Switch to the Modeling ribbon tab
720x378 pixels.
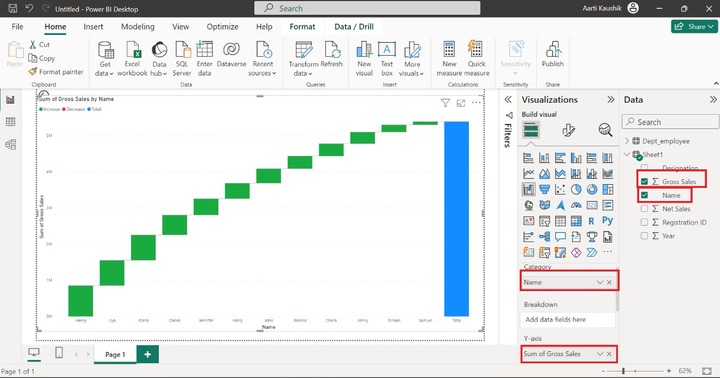click(x=138, y=27)
